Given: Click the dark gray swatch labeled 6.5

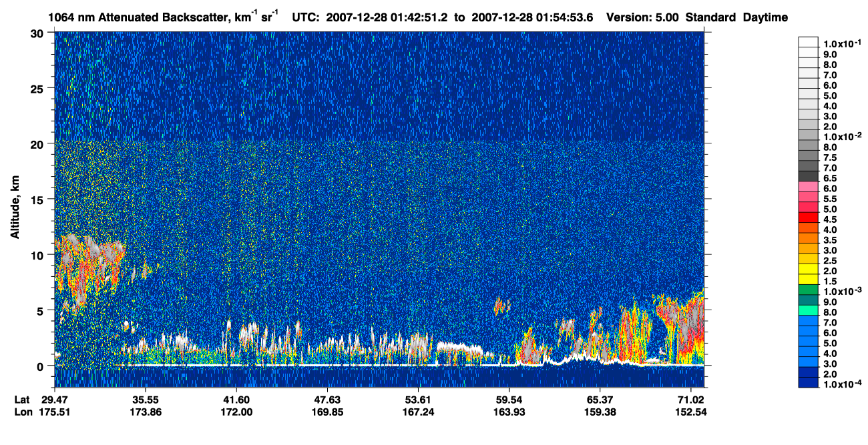Looking at the screenshot, I should [x=809, y=177].
